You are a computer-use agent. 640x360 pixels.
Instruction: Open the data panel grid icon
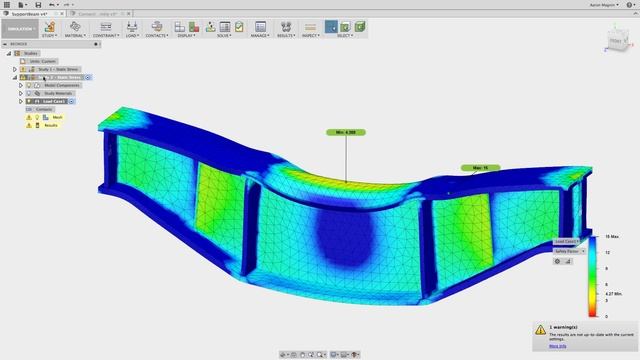(x=7, y=4)
